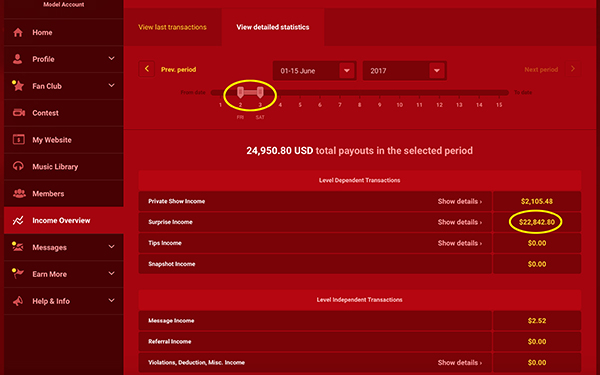The image size is (600, 375).
Task: Expand the Fan Club menu chevron
Action: [111, 85]
